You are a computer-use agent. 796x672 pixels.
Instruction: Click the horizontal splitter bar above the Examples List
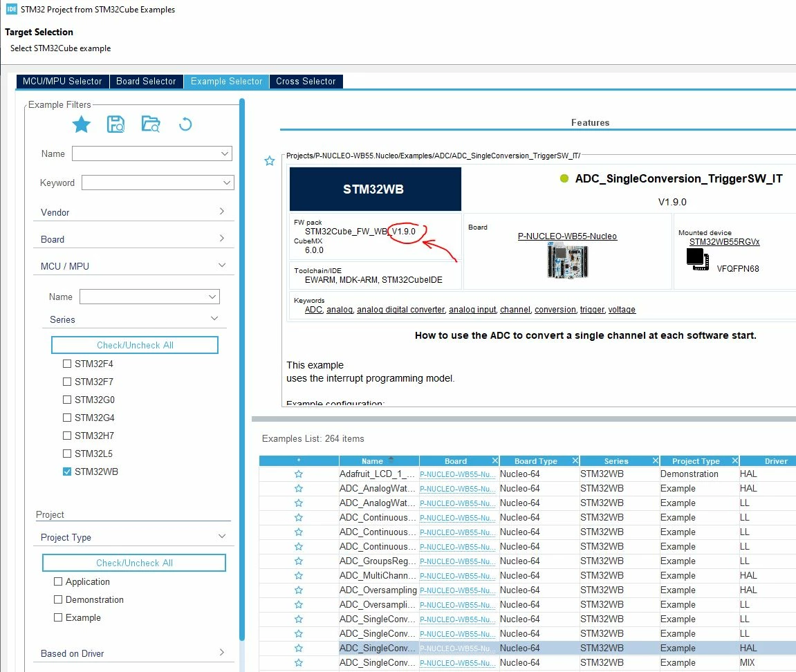coord(524,419)
